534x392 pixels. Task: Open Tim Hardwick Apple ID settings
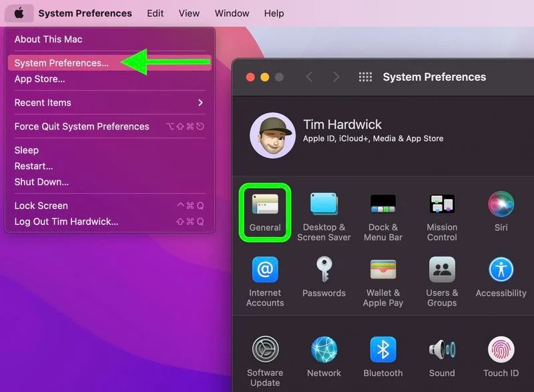click(x=342, y=125)
